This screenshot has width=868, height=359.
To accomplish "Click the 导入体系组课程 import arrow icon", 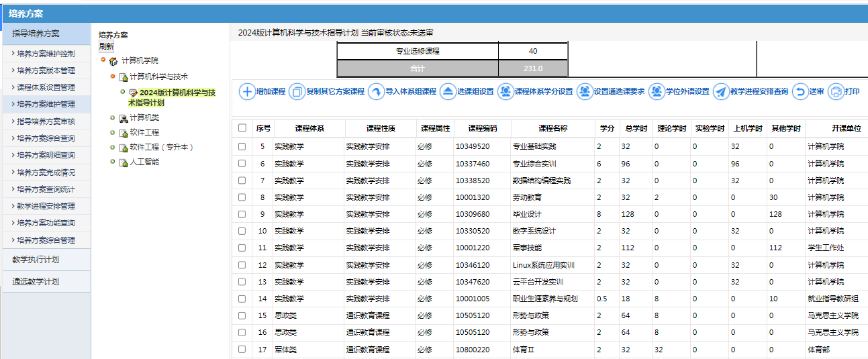I will (x=376, y=91).
